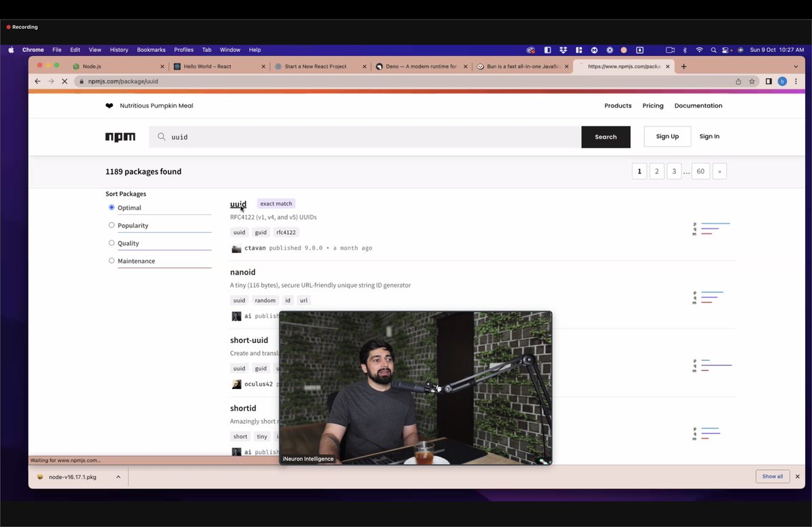This screenshot has width=812, height=527.
Task: Switch to the Hello World – React tab
Action: coord(219,66)
